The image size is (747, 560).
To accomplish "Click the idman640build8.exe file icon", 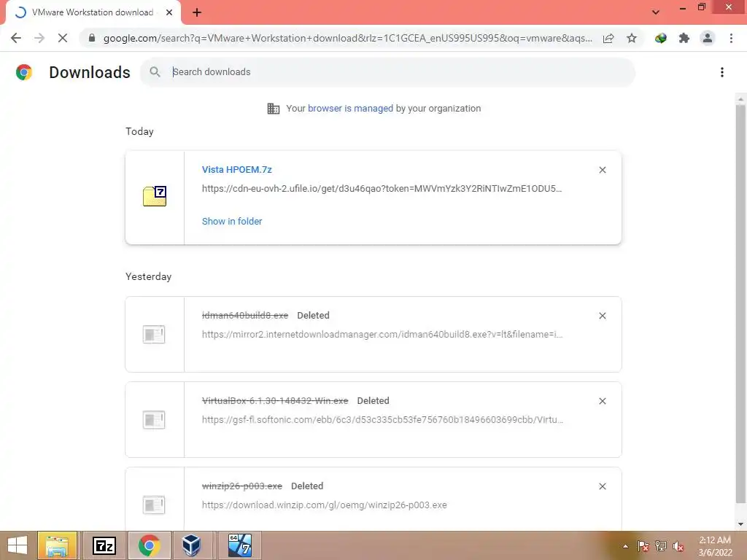I will pyautogui.click(x=154, y=334).
